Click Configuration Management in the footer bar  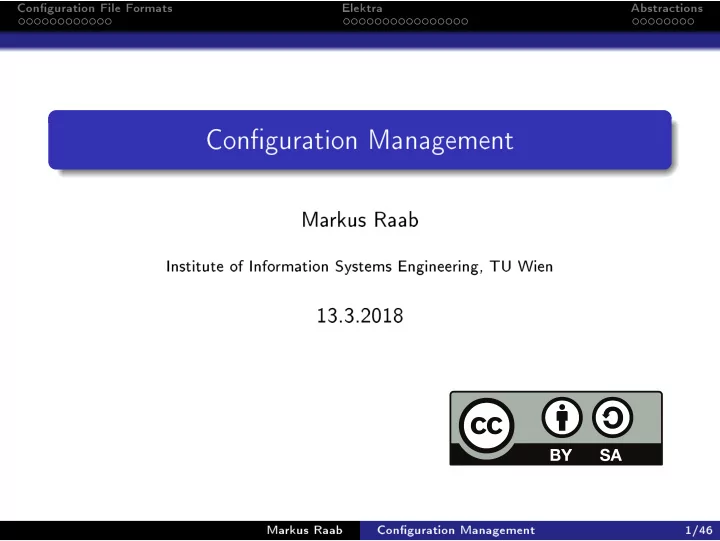456,530
